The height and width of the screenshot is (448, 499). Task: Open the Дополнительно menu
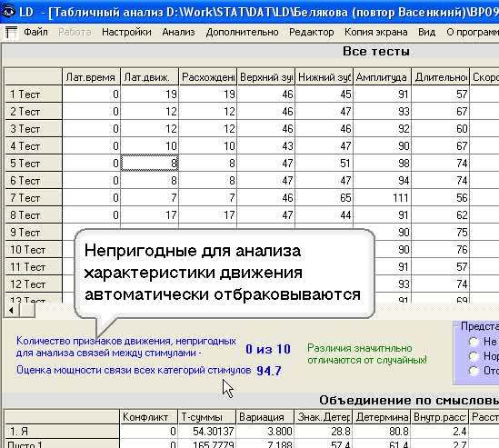(242, 32)
